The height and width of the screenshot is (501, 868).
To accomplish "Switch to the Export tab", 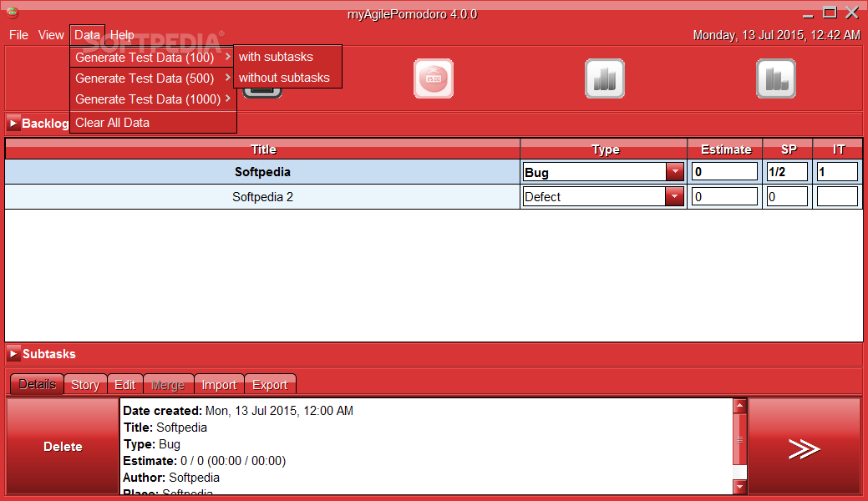I will [x=270, y=385].
